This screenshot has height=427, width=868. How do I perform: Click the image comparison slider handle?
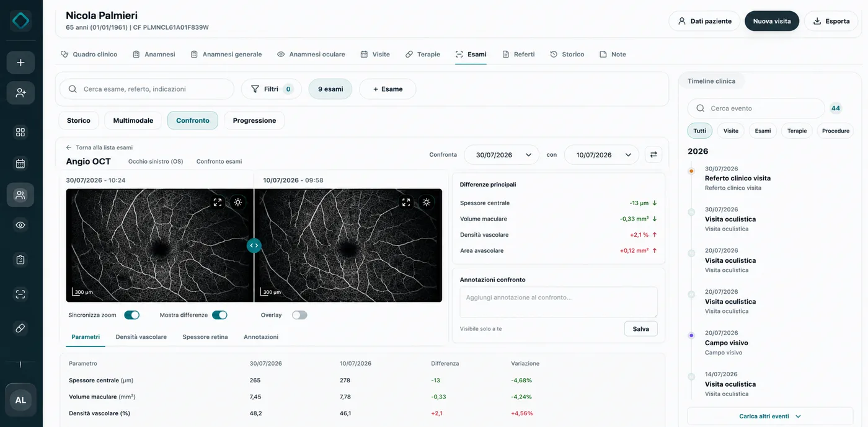tap(254, 245)
